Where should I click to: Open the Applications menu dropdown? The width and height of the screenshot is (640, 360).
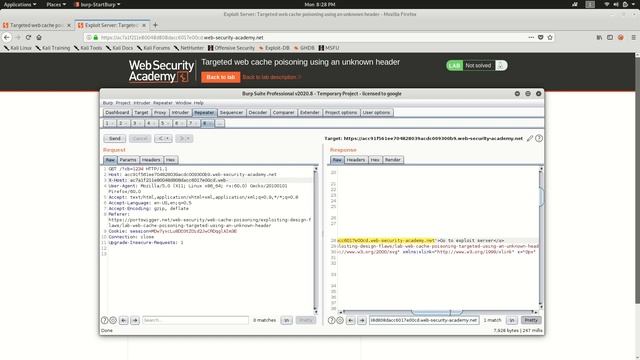pyautogui.click(x=20, y=4)
